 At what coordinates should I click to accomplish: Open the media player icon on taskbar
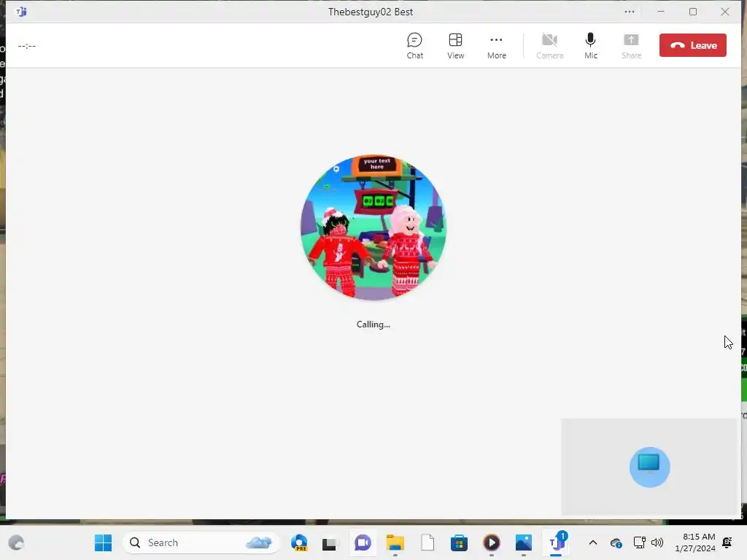[x=491, y=542]
